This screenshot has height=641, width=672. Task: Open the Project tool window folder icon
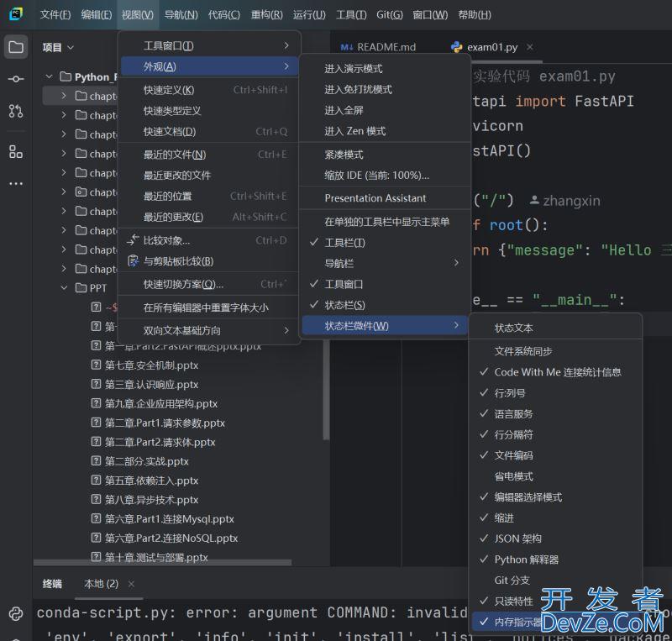tap(16, 47)
